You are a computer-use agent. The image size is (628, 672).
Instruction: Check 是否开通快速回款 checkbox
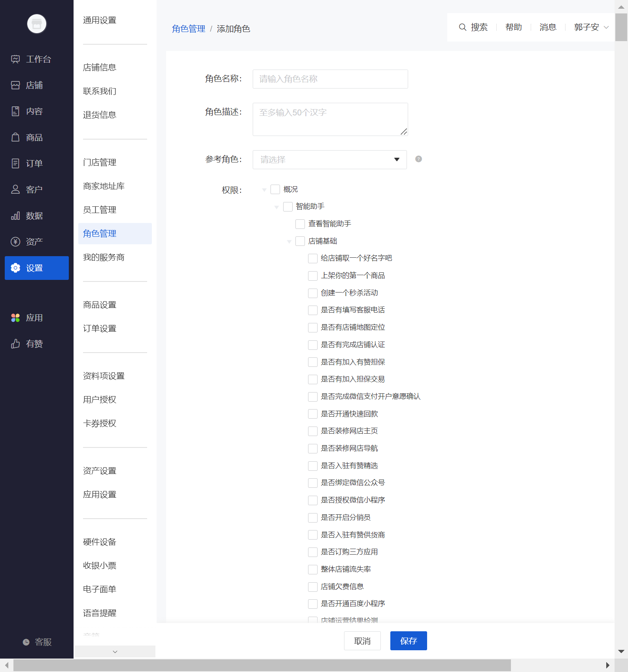coord(313,414)
